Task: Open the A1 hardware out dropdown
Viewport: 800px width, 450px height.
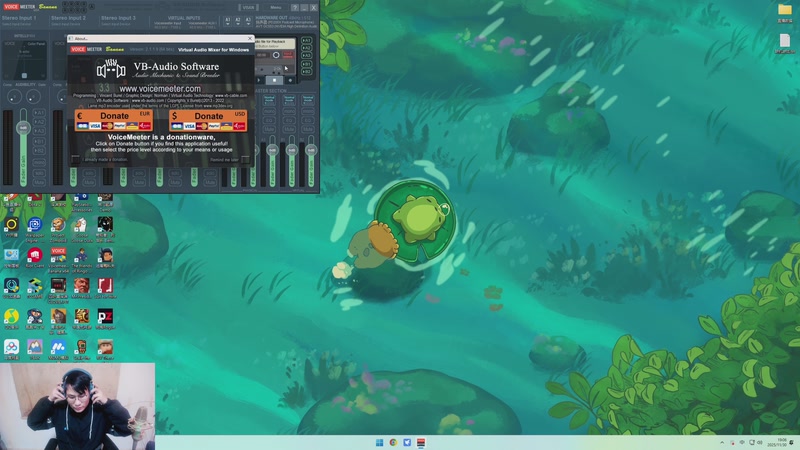Action: (228, 21)
